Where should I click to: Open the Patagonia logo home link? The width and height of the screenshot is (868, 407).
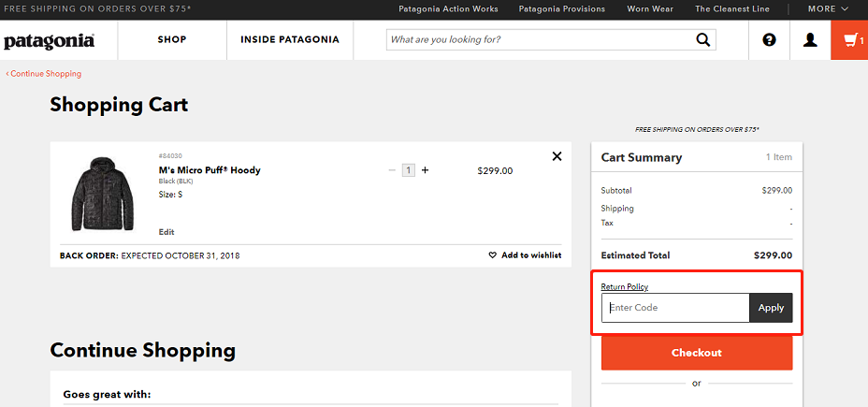click(x=49, y=41)
